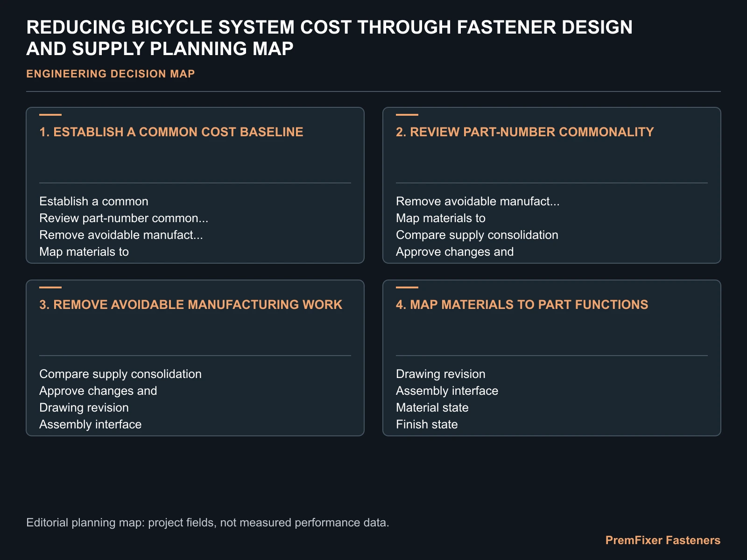This screenshot has width=747, height=560.
Task: Open heading "3. Remove Avoidable Manufacturing Work"
Action: click(191, 305)
